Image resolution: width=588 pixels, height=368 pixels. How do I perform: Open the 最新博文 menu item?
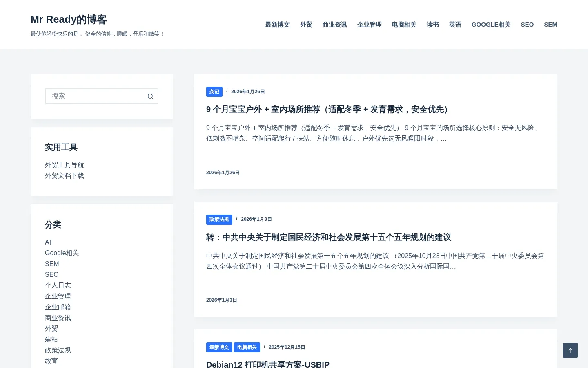click(x=278, y=25)
